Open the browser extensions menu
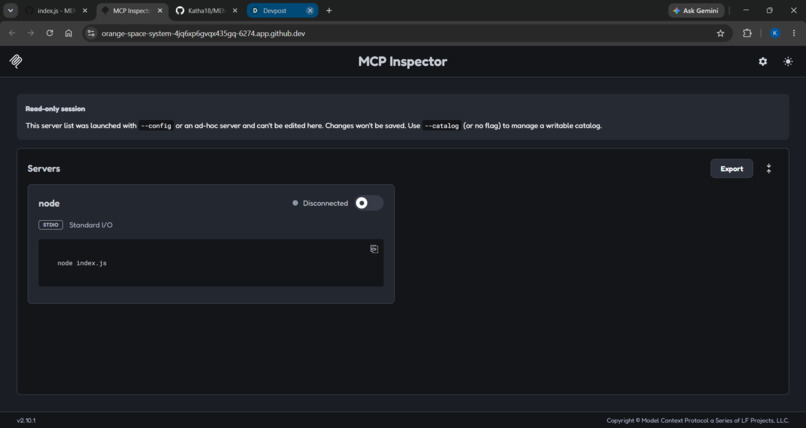Image resolution: width=806 pixels, height=428 pixels. click(x=747, y=33)
